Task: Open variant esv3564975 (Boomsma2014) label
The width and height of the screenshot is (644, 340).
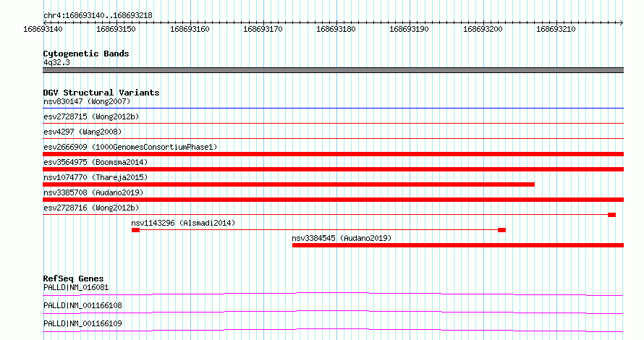Action: pyautogui.click(x=96, y=162)
